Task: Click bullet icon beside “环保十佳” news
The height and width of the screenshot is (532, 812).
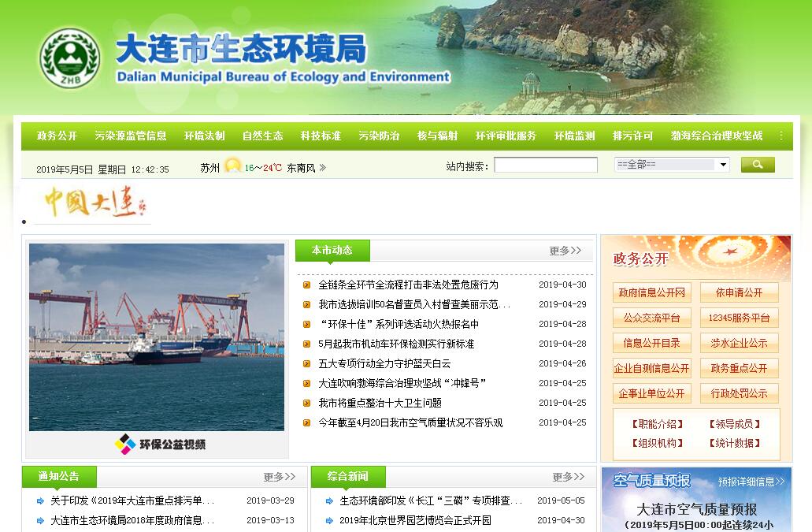Action: coord(306,324)
